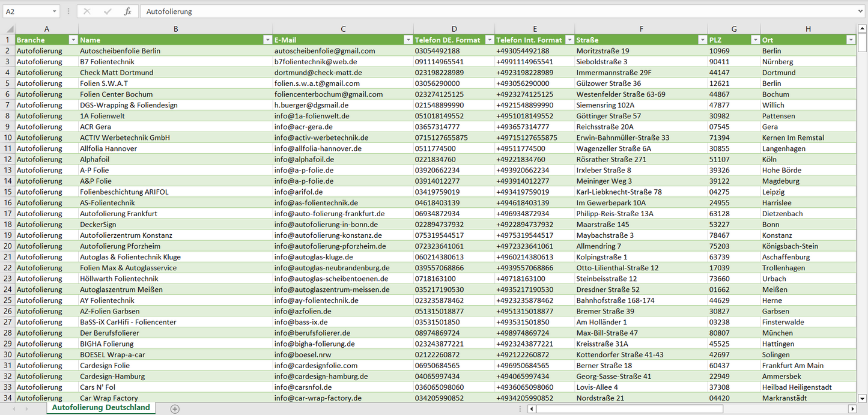
Task: Click the vertical scrollbar up arrow
Action: pyautogui.click(x=863, y=29)
